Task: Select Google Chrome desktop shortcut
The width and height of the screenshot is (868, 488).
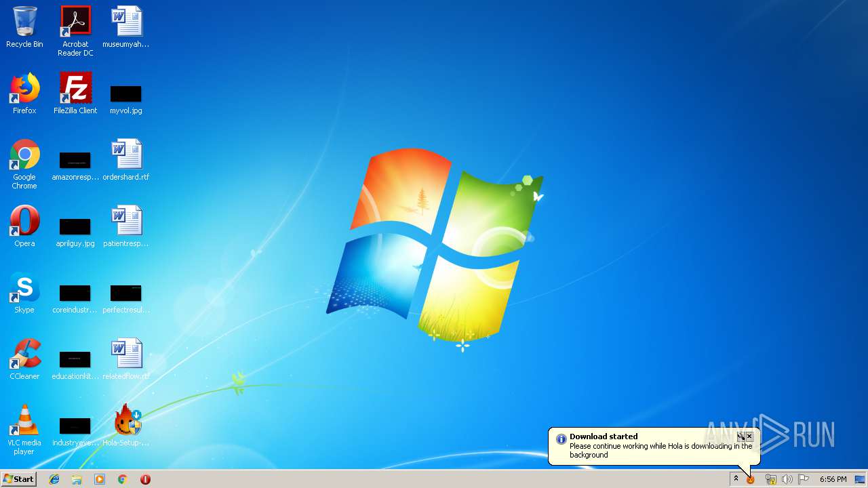Action: (x=24, y=164)
